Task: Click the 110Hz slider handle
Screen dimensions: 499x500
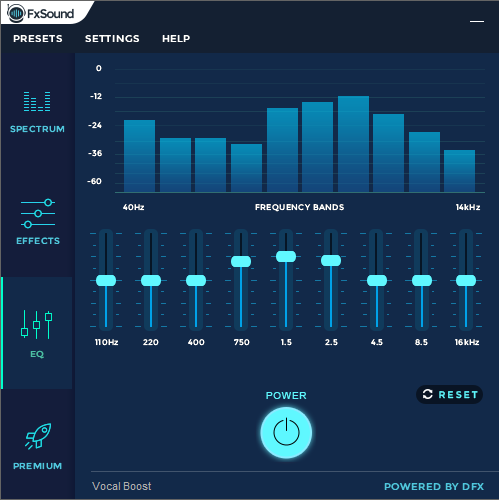Action: 106,281
